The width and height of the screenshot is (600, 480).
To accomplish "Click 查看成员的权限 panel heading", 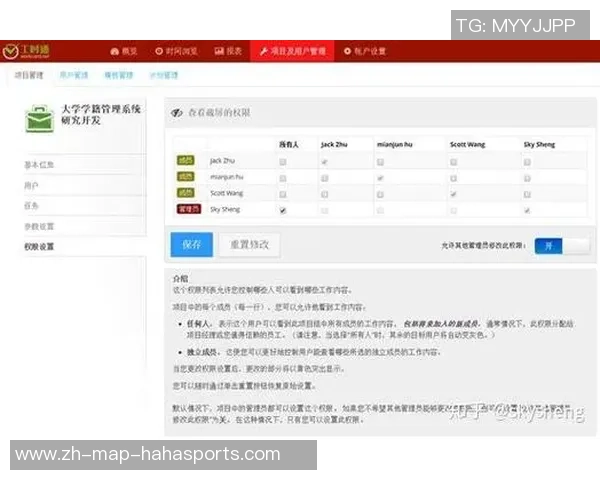I will point(219,113).
